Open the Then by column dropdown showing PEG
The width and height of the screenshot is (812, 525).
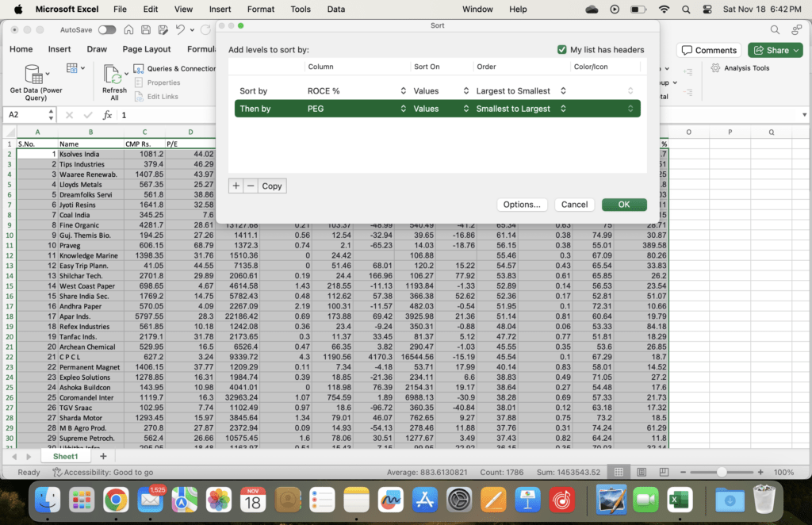357,109
